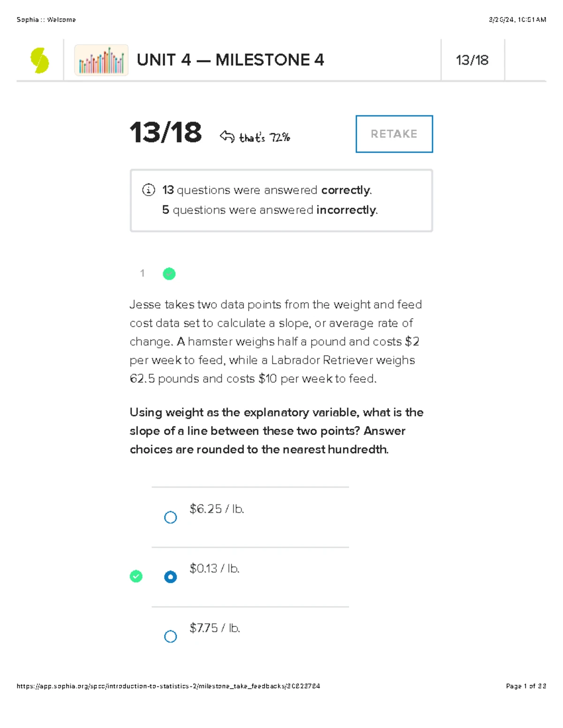
Task: Click the handwritten "that's 72%" note
Action: coord(265,137)
